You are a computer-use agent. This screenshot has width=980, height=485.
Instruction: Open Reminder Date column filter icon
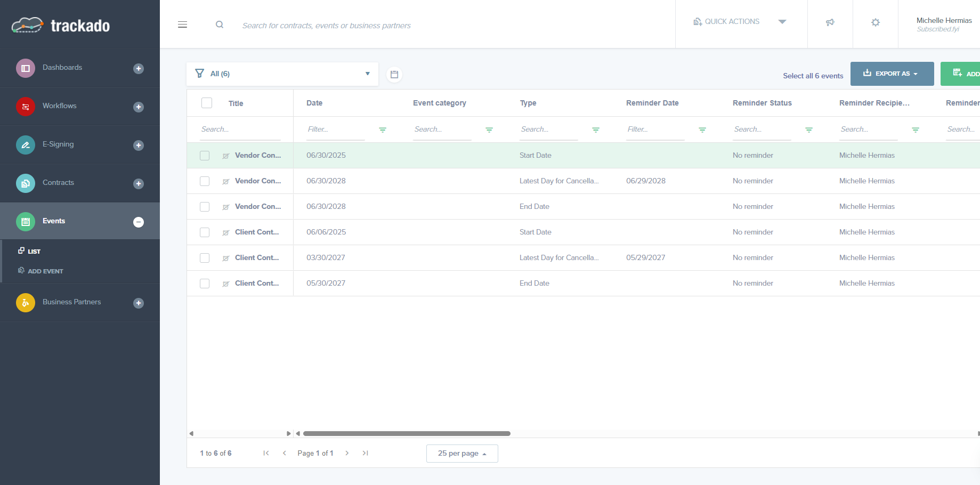coord(702,130)
